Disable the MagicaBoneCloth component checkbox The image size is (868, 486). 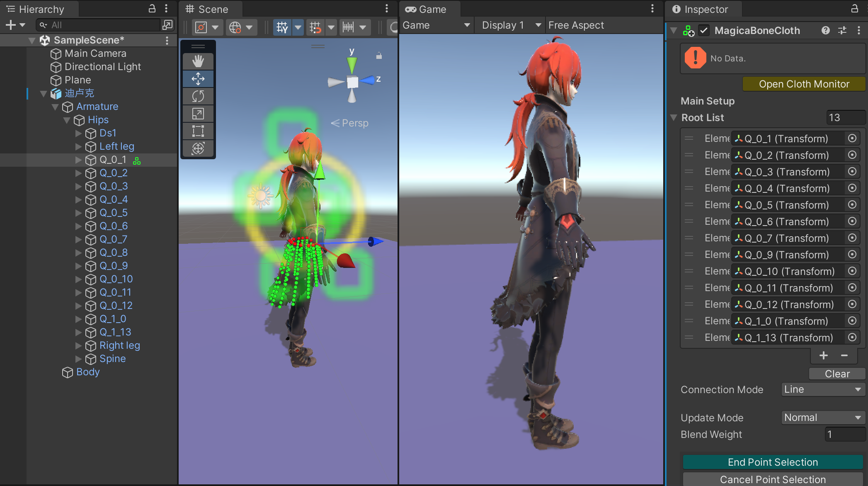pyautogui.click(x=704, y=30)
